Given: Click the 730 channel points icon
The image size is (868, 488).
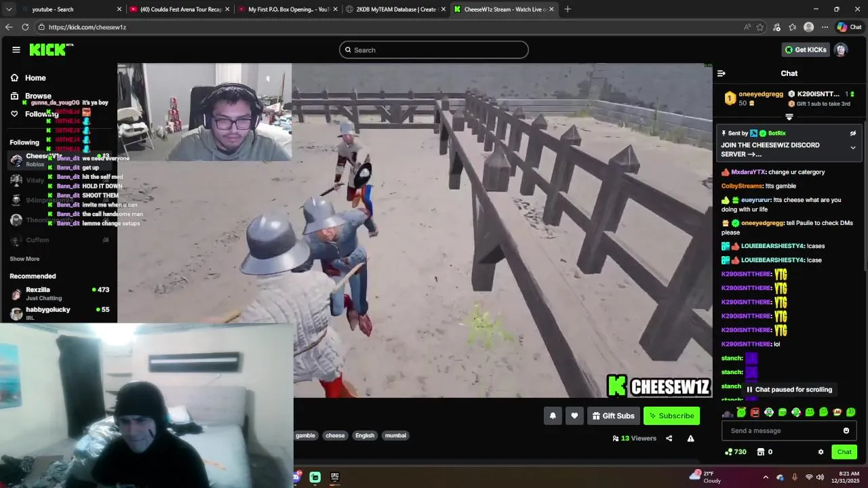Looking at the screenshot, I should tap(735, 452).
